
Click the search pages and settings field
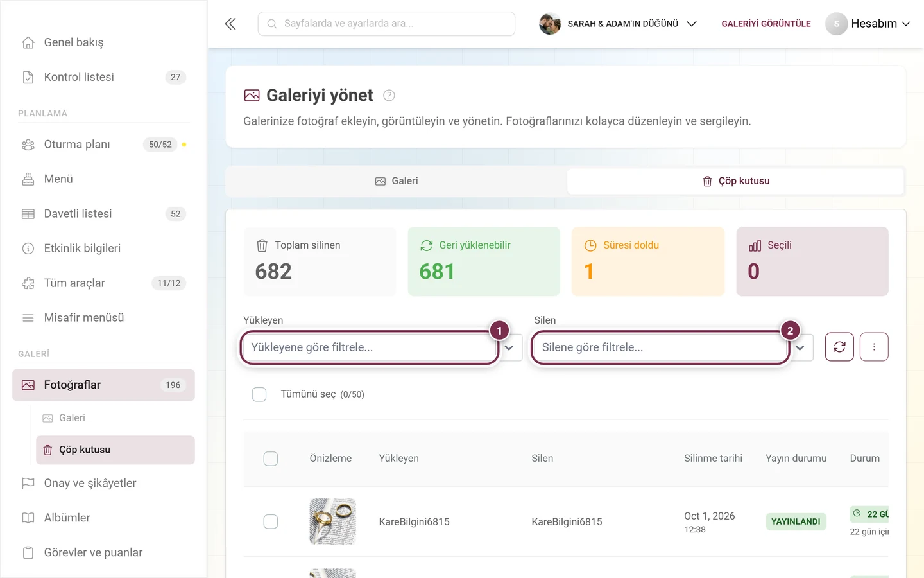point(386,24)
